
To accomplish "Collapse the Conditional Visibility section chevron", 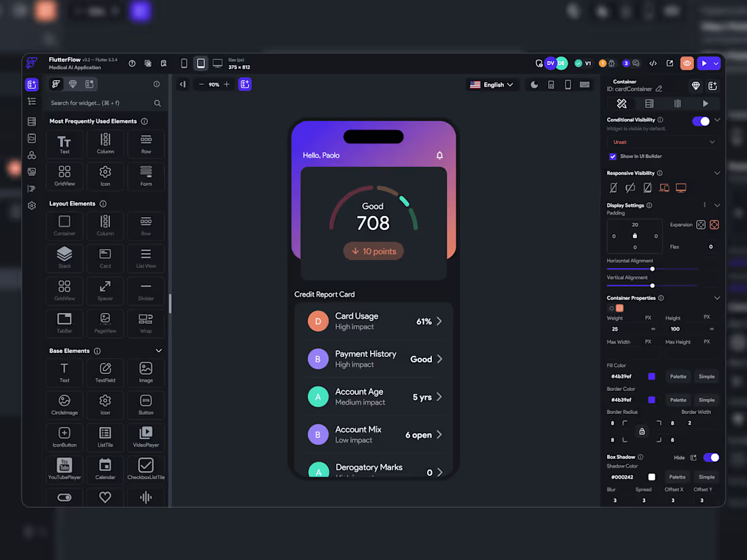I will (717, 120).
